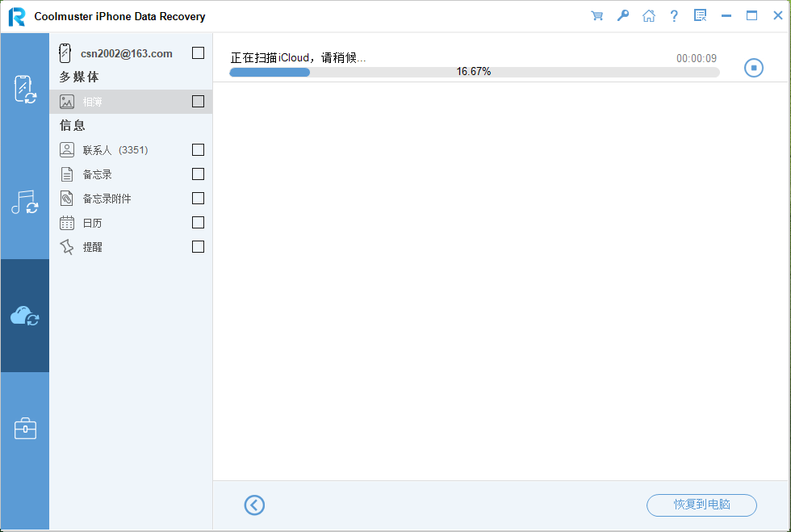Click the Coolmuster R logo
The image size is (791, 532).
click(x=17, y=17)
